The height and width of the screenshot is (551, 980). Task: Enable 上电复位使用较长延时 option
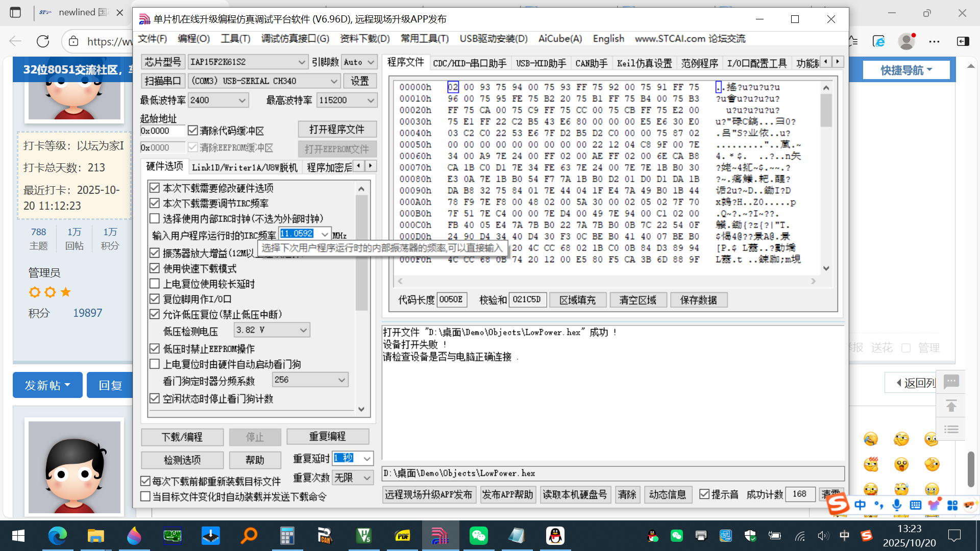[x=155, y=284]
